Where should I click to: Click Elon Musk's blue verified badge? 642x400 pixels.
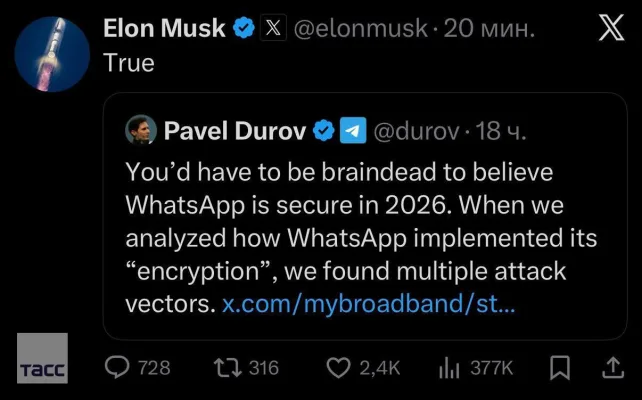[243, 30]
